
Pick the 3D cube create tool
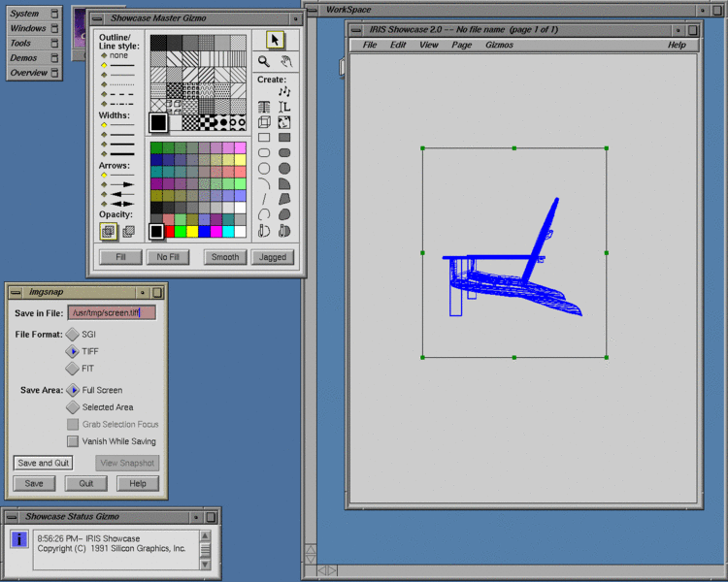[264, 122]
